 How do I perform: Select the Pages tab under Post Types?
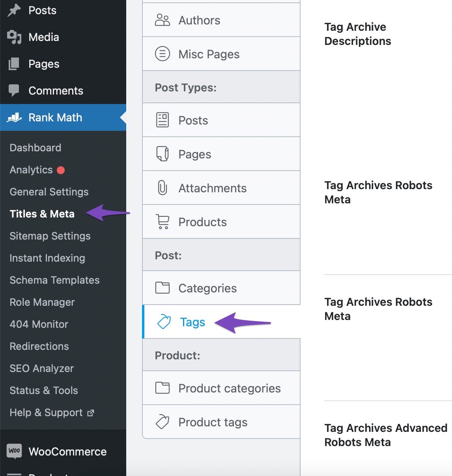click(221, 154)
